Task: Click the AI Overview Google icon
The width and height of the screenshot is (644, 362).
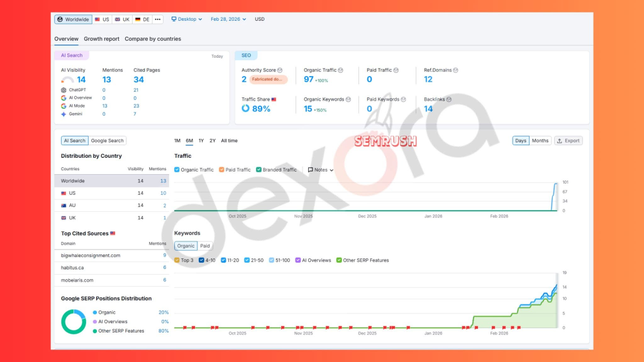Action: [64, 98]
